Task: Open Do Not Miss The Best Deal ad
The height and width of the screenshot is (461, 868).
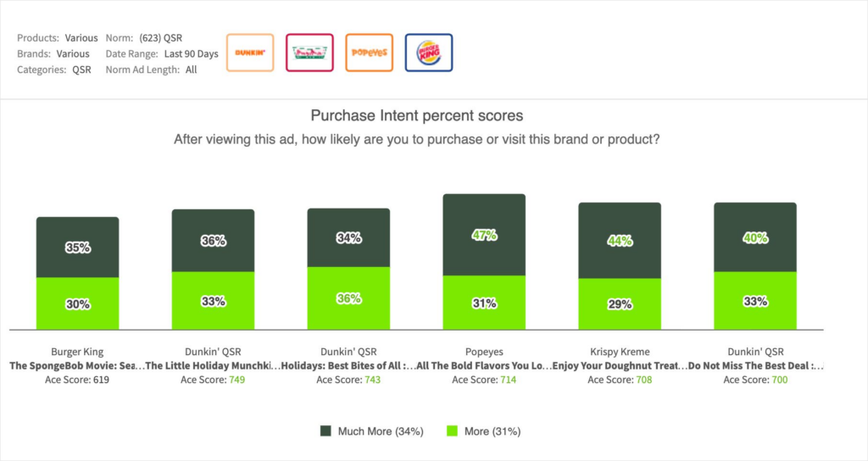Action: pos(755,366)
